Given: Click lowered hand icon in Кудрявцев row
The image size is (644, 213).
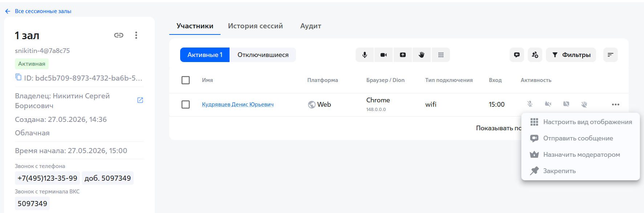Looking at the screenshot, I should 584,104.
